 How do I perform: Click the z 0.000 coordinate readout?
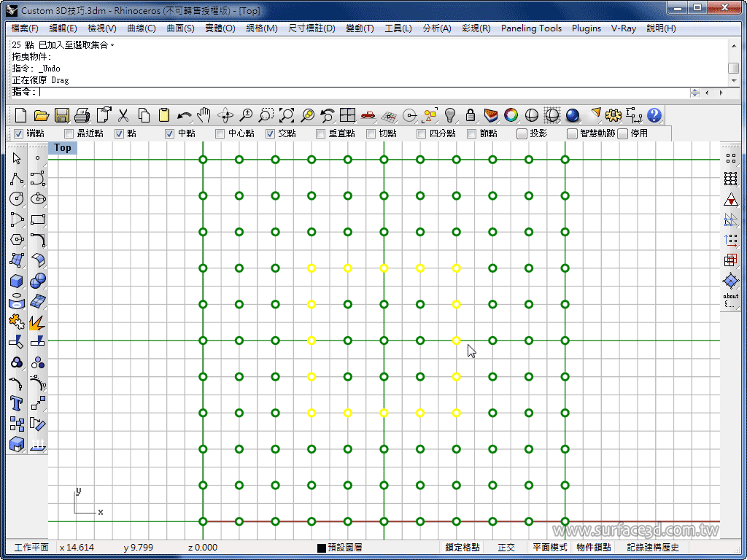pos(203,548)
